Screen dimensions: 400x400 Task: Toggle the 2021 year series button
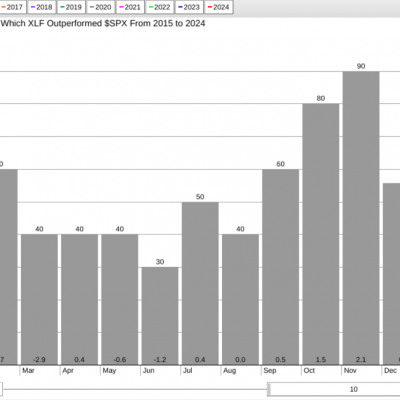pos(130,7)
